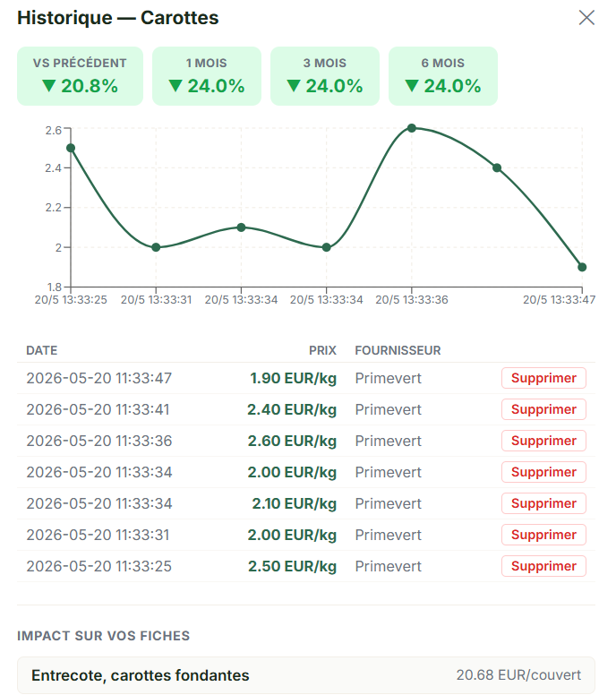616x695 pixels.
Task: Remove the 11:33:31 price record
Action: point(543,535)
